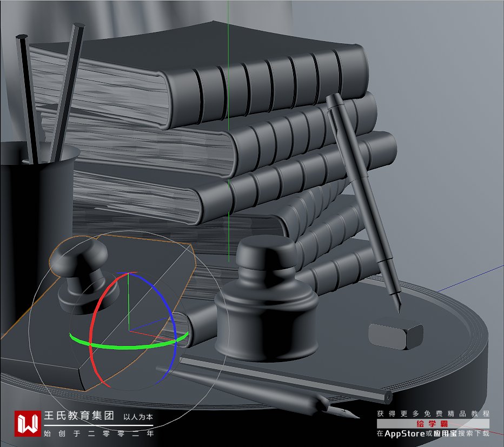
Task: Click the red rotation ring of the gizmo
Action: (x=91, y=337)
